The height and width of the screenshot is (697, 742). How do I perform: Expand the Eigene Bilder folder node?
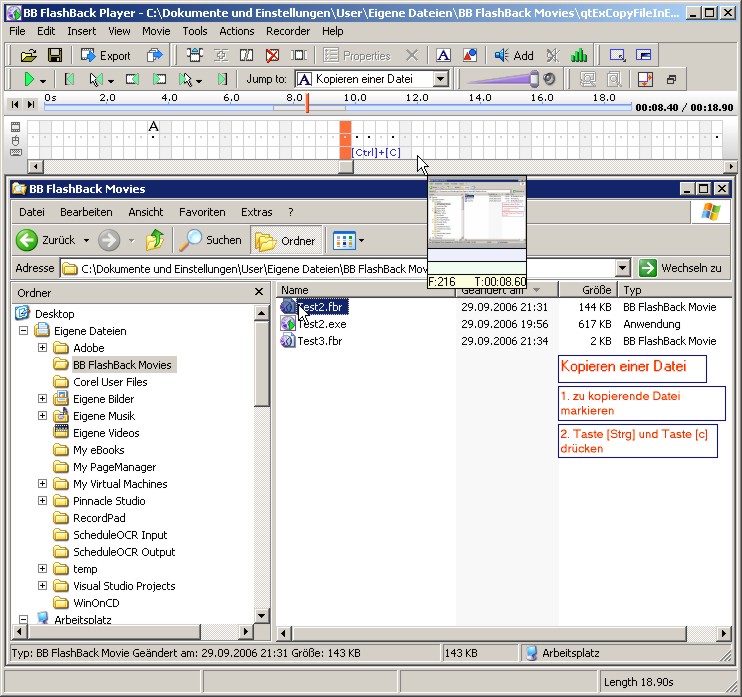tap(43, 399)
